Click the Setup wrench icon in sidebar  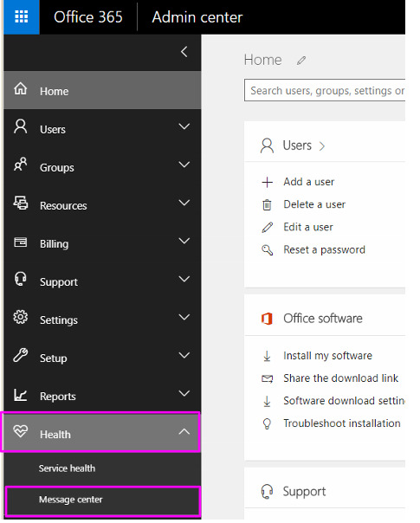click(x=20, y=355)
